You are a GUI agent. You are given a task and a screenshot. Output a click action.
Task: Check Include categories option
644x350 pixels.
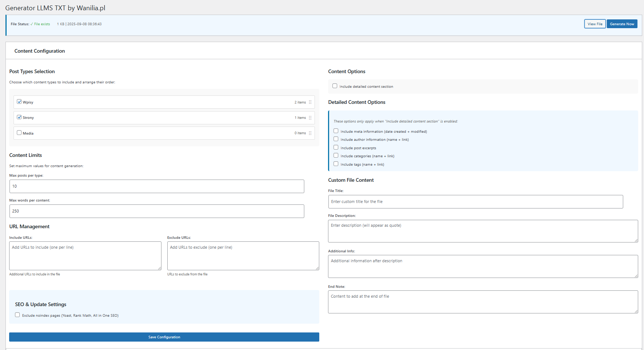[336, 155]
